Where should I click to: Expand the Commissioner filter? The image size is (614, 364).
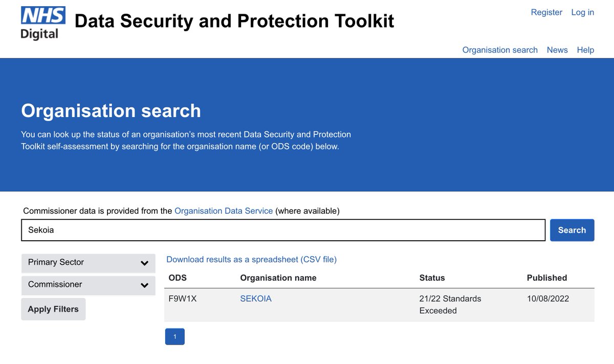(x=88, y=285)
